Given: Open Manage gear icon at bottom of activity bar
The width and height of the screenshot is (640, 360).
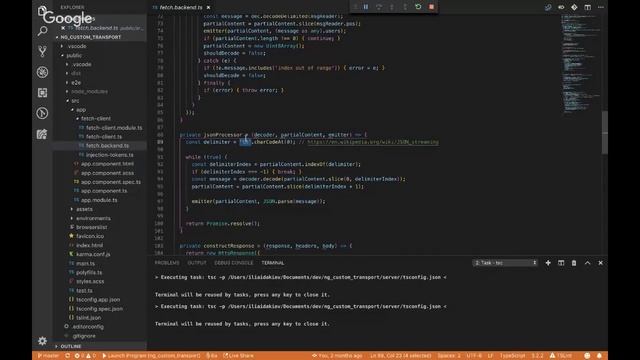Looking at the screenshot, I should coord(42,340).
